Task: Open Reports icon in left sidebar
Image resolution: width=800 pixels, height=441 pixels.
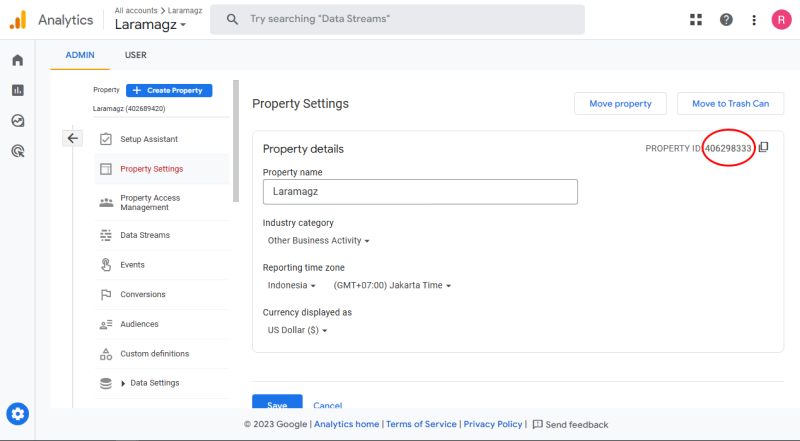Action: (18, 90)
